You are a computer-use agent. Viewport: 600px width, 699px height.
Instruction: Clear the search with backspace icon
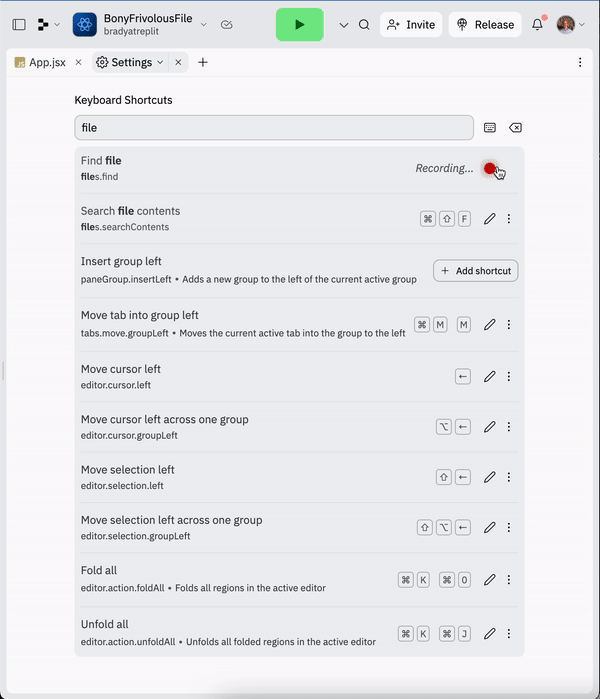pyautogui.click(x=515, y=128)
